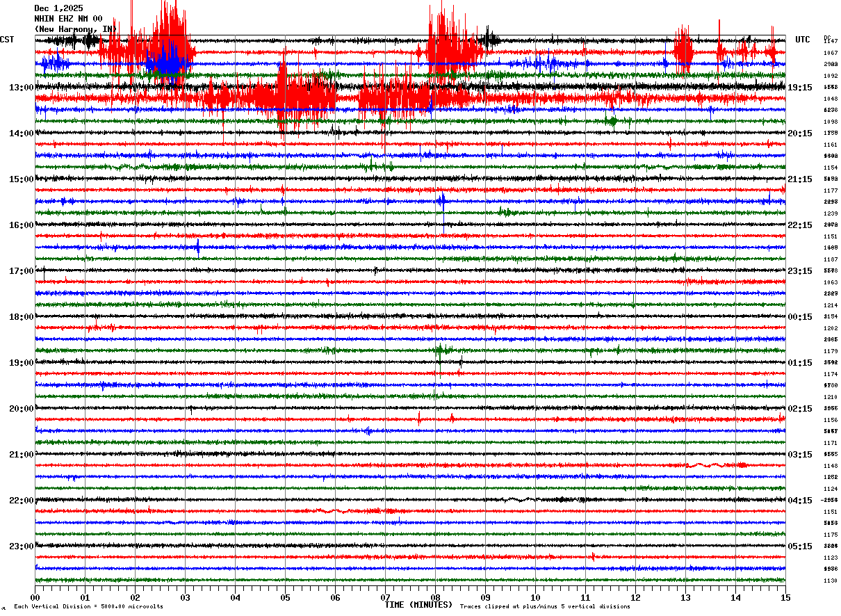Click the 03:15 UTC time label
Viewport: 841px width, 616px height.
pyautogui.click(x=800, y=454)
